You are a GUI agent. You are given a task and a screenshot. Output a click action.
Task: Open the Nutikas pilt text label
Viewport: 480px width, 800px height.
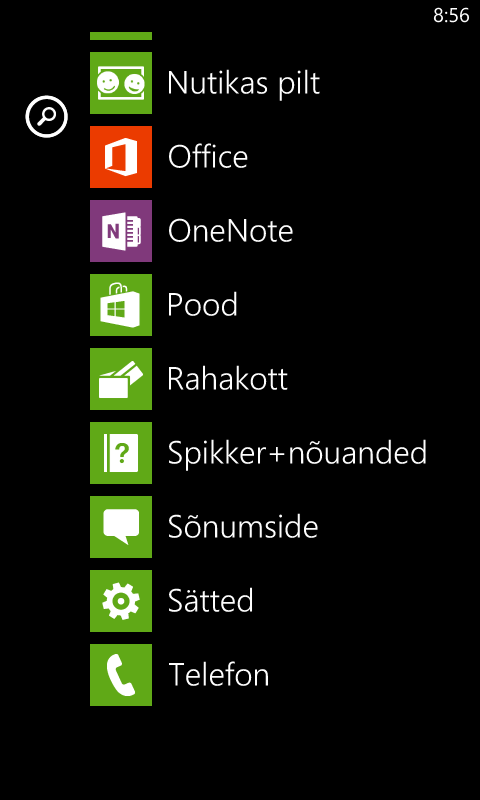click(243, 83)
